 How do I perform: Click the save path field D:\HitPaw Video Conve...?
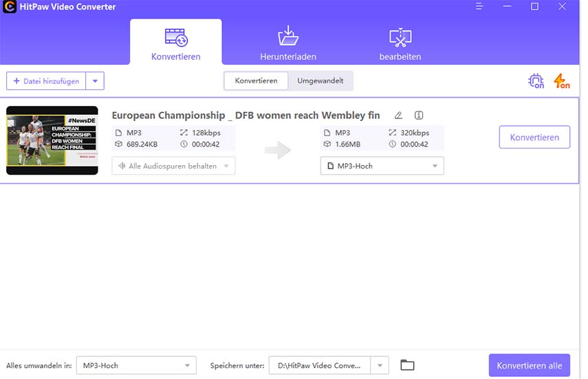click(x=320, y=365)
